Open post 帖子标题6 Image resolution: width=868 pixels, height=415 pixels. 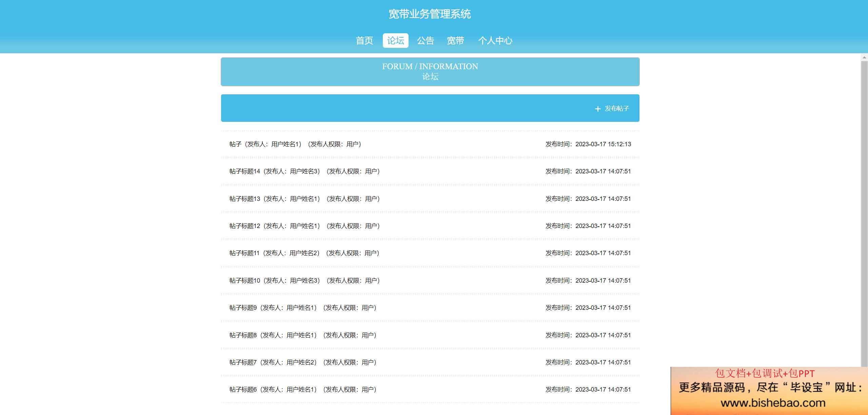303,390
